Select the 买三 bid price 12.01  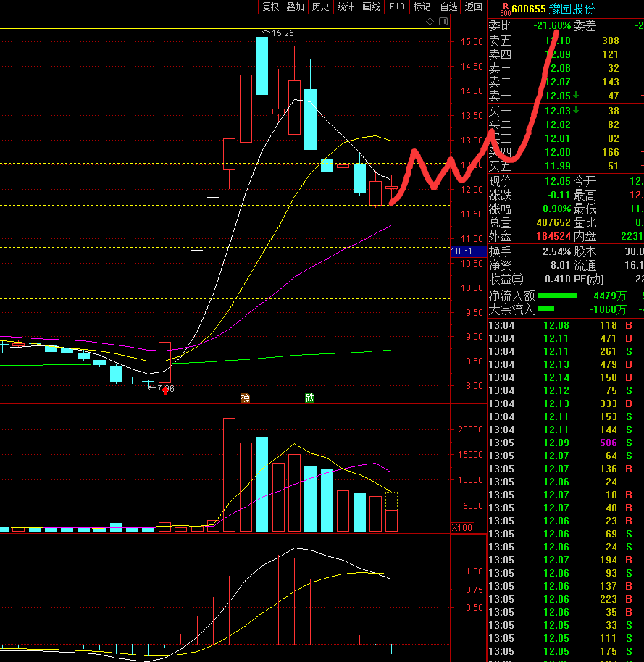tap(557, 138)
